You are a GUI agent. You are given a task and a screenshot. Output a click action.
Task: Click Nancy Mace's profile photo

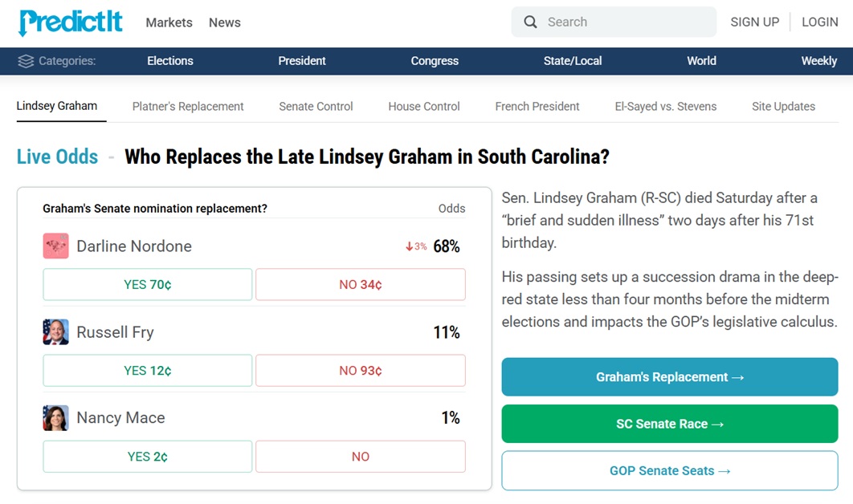pos(56,417)
